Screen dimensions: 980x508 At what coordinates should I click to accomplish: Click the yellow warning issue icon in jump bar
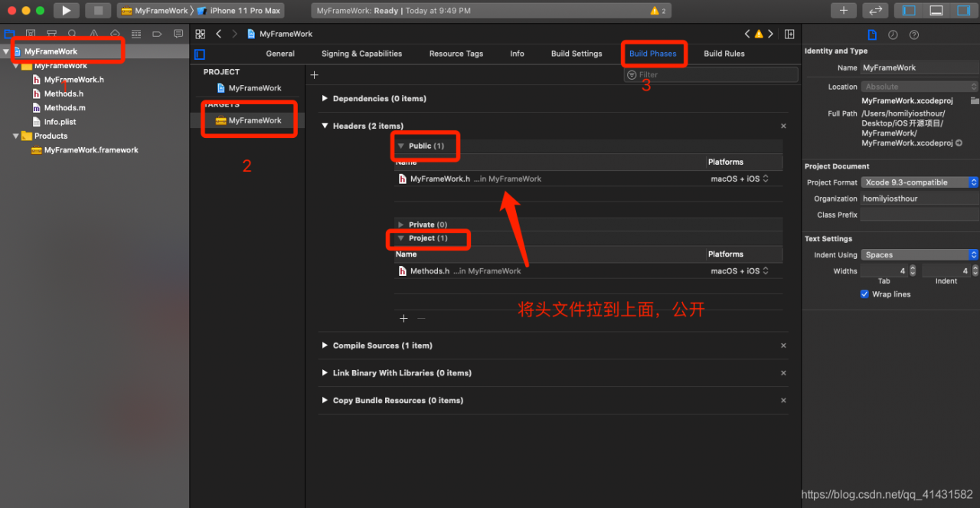click(759, 34)
